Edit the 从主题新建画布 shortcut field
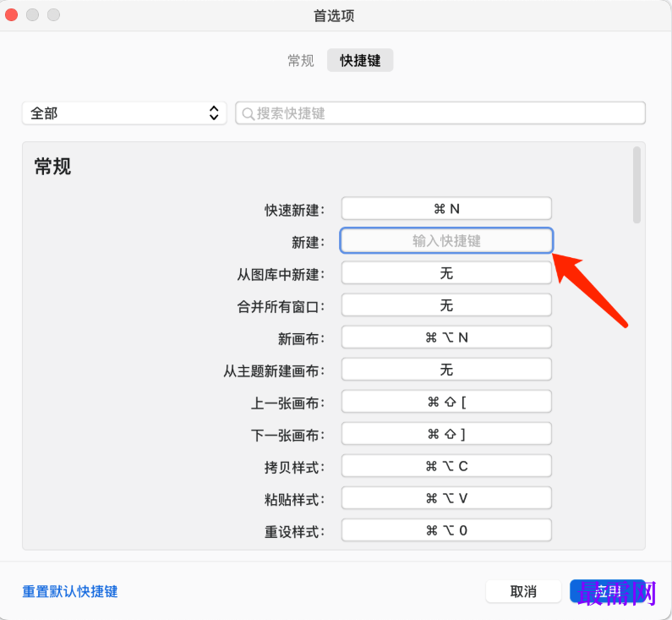The height and width of the screenshot is (620, 672). 446,370
